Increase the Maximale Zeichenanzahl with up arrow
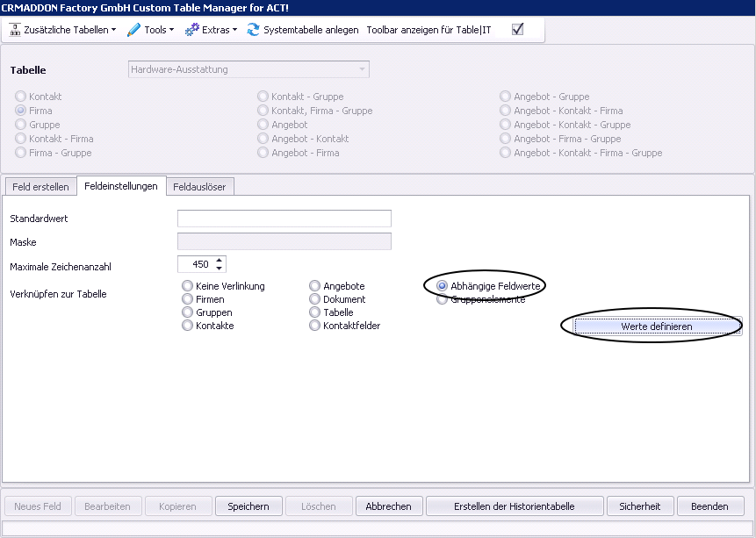The image size is (756, 538). [219, 261]
